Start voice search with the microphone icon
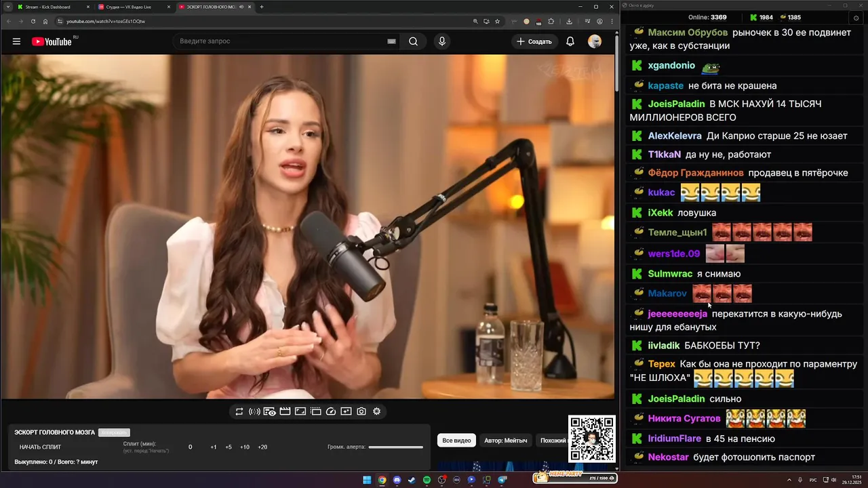This screenshot has height=488, width=868. (x=442, y=41)
